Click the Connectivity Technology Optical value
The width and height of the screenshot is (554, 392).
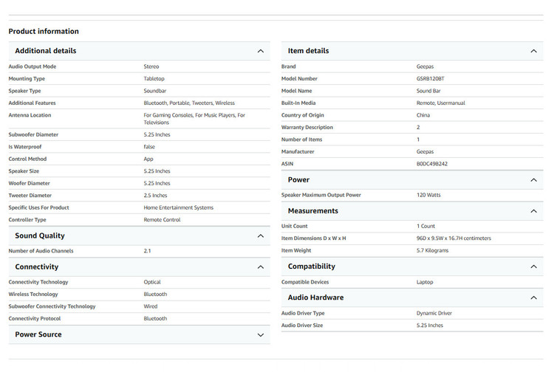pyautogui.click(x=152, y=282)
